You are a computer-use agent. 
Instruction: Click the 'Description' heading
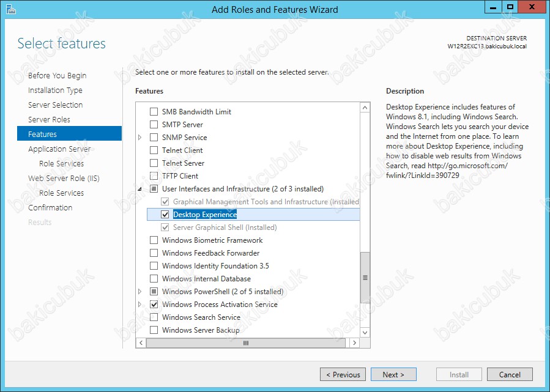tap(405, 91)
